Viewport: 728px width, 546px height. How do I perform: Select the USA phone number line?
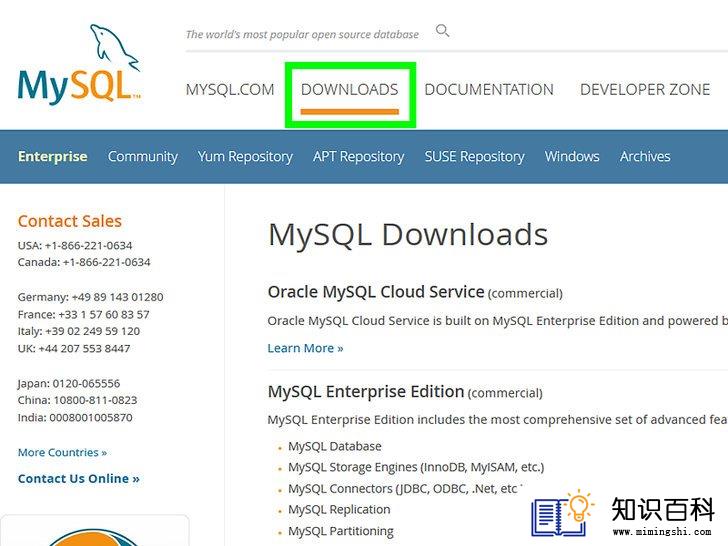tap(75, 245)
